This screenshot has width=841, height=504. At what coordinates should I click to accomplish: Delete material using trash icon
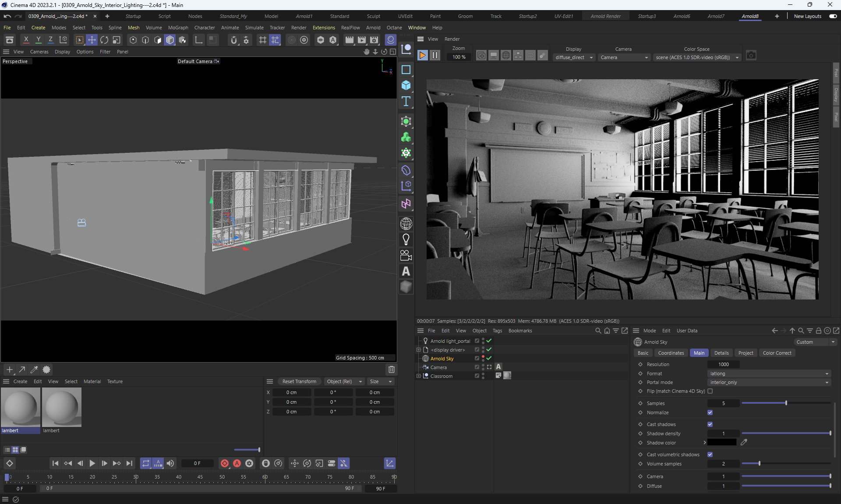(x=391, y=370)
